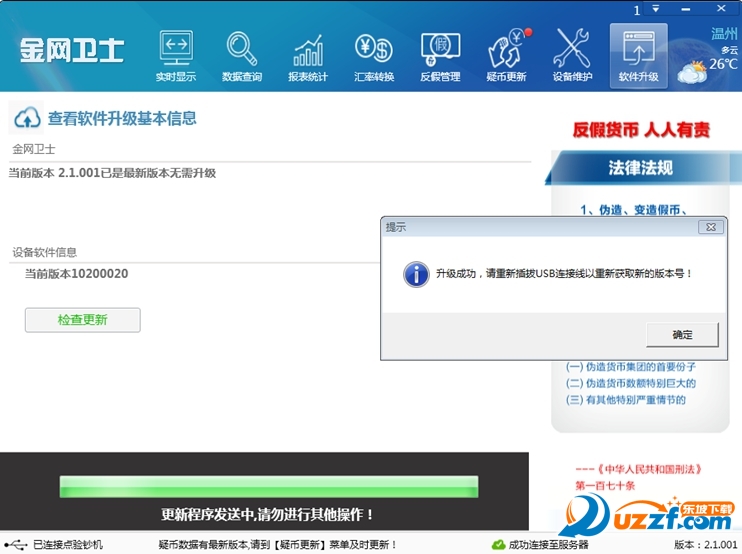Open the 汇率转换 exchange rate icon
Viewport: 742px width, 554px height.
click(374, 56)
